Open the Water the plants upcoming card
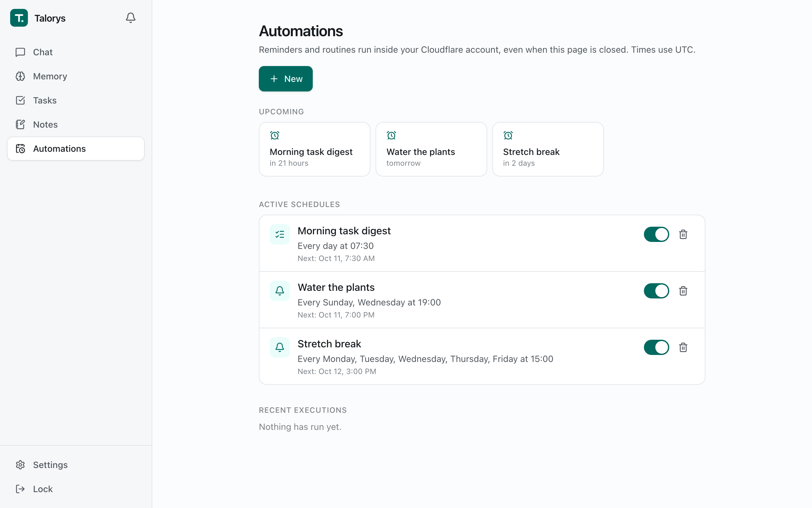The width and height of the screenshot is (812, 508). (431, 149)
